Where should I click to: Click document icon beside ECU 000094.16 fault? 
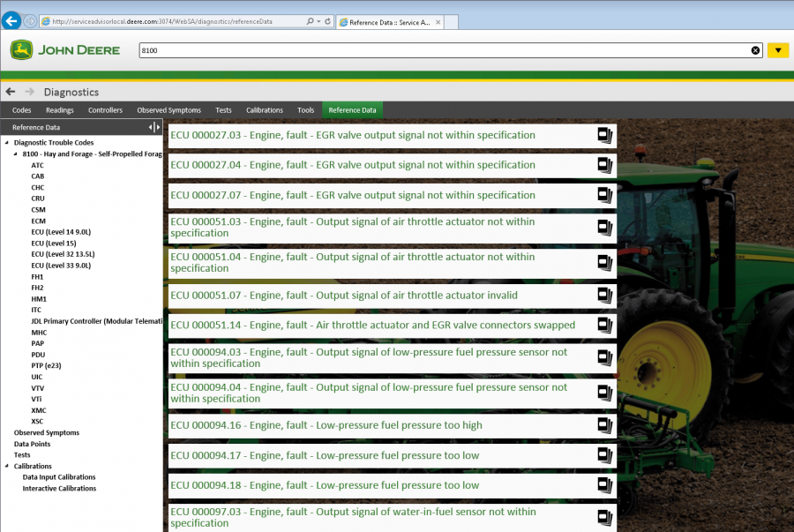tap(604, 425)
